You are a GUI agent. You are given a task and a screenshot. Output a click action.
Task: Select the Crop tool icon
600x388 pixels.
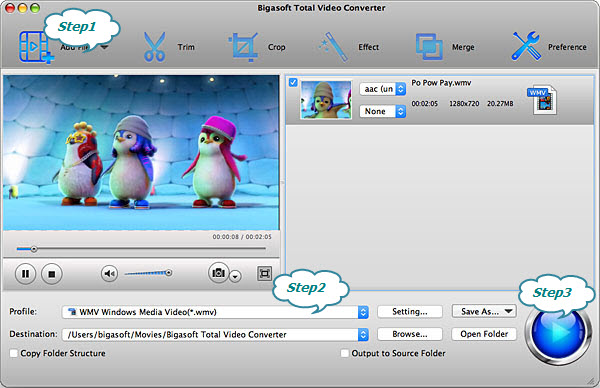(243, 47)
